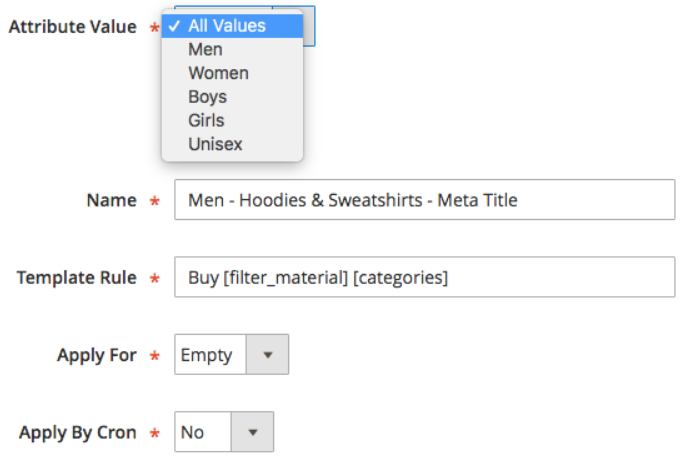Click the Empty value in Apply For
Viewport: 685px width, 465px height.
[x=207, y=355]
